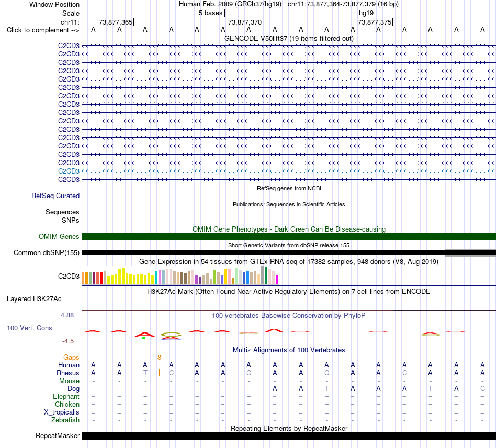
Task: Click the 'hg19' label beside the scale bar
Action: click(366, 13)
